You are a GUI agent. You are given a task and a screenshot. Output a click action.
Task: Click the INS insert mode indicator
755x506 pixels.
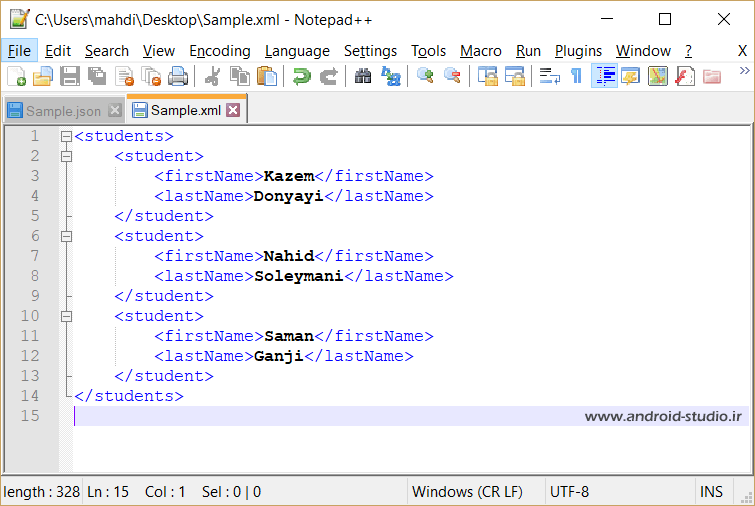point(711,492)
